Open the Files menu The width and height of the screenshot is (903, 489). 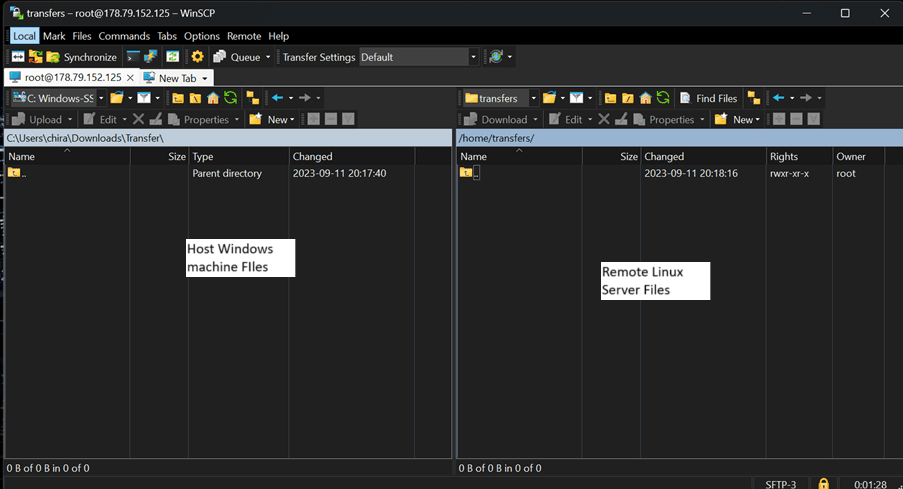click(x=82, y=36)
